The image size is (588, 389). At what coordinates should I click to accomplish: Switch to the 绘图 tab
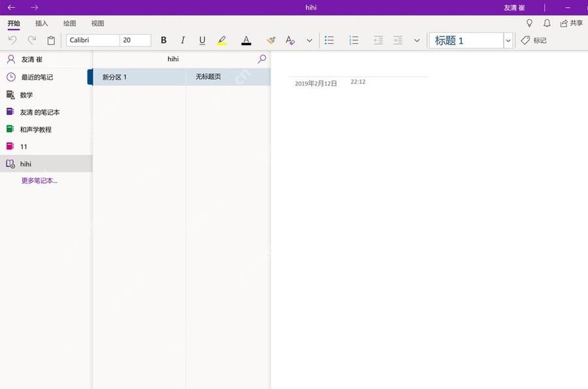pos(70,23)
